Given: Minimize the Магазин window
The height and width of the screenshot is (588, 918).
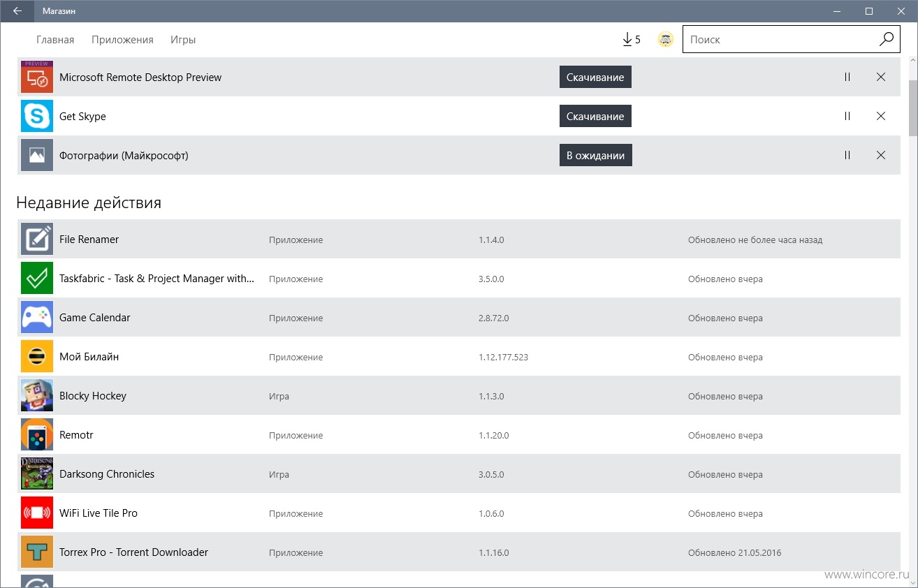Looking at the screenshot, I should [838, 11].
